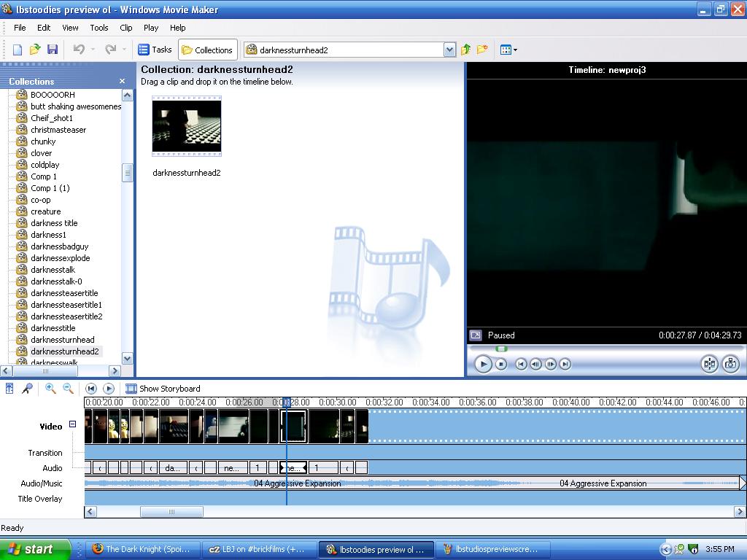The image size is (747, 560).
Task: Create a new collection folder
Action: pos(481,50)
